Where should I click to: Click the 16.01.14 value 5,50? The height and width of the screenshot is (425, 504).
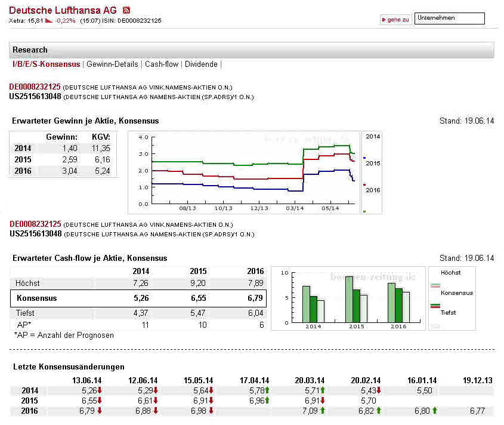424,390
